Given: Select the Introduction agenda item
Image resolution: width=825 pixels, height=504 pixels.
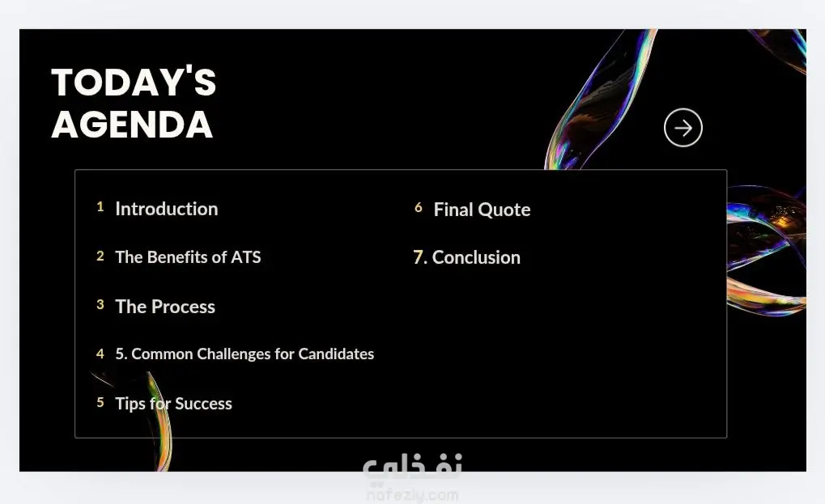Looking at the screenshot, I should [166, 209].
